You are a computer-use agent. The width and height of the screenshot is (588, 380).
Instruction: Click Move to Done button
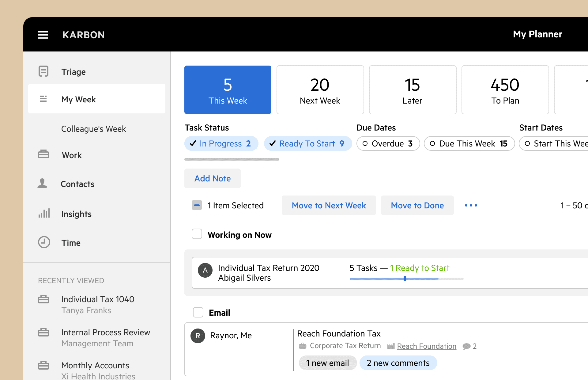point(417,205)
